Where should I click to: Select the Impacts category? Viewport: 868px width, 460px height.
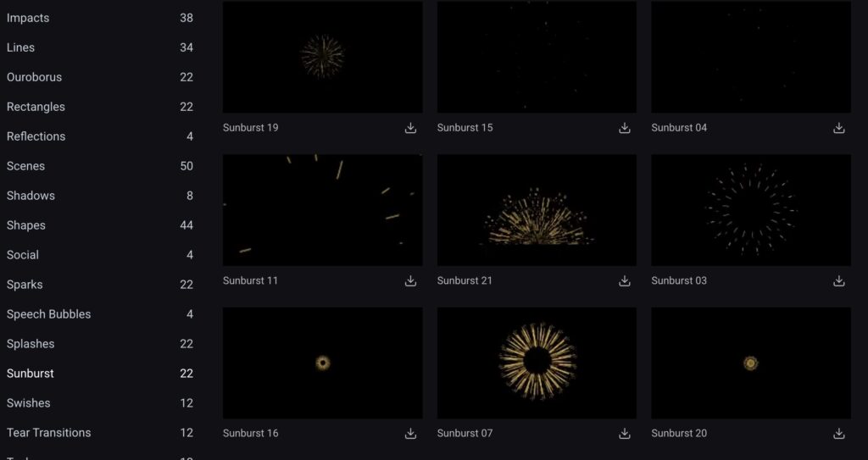pyautogui.click(x=100, y=18)
